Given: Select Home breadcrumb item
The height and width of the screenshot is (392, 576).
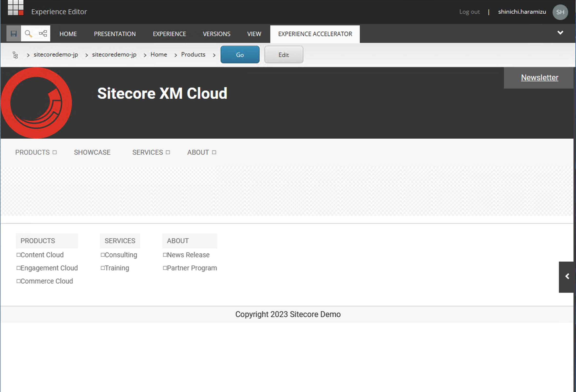Looking at the screenshot, I should pyautogui.click(x=159, y=54).
